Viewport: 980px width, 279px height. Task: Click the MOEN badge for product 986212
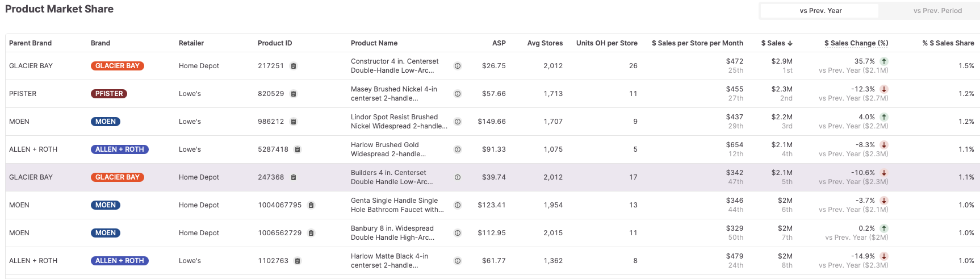106,122
